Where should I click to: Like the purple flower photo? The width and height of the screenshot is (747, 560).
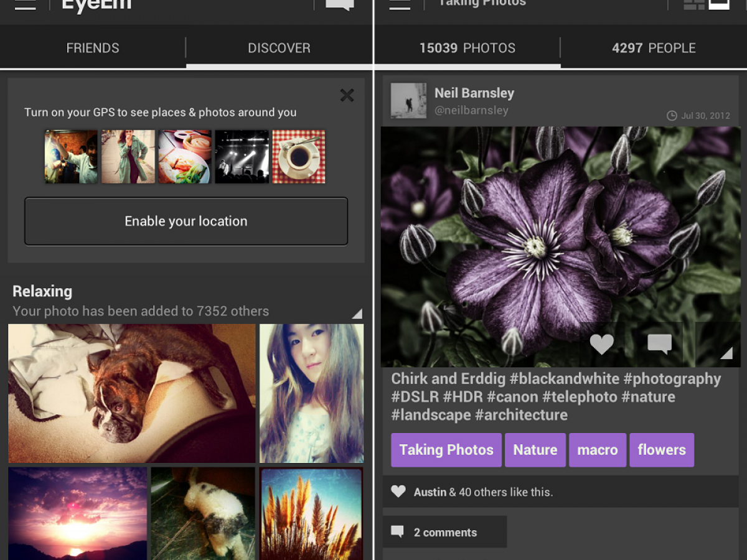[x=601, y=344]
